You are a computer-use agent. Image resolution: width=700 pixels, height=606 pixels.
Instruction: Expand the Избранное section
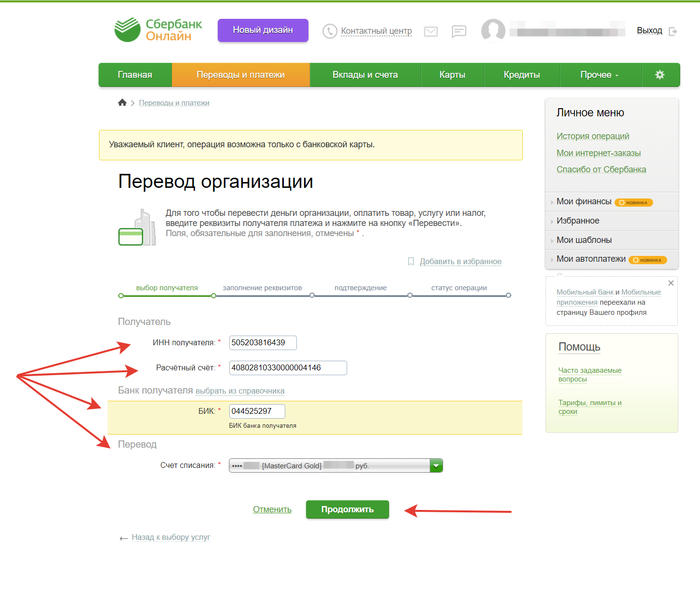pos(577,221)
